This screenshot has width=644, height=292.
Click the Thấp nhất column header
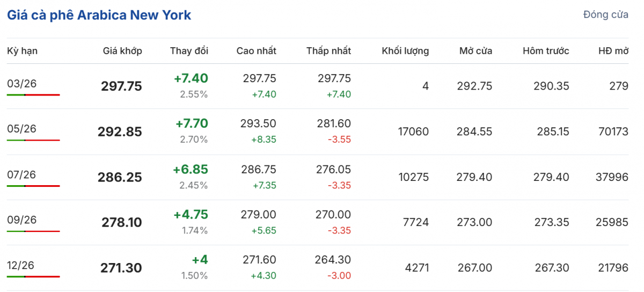click(x=328, y=51)
